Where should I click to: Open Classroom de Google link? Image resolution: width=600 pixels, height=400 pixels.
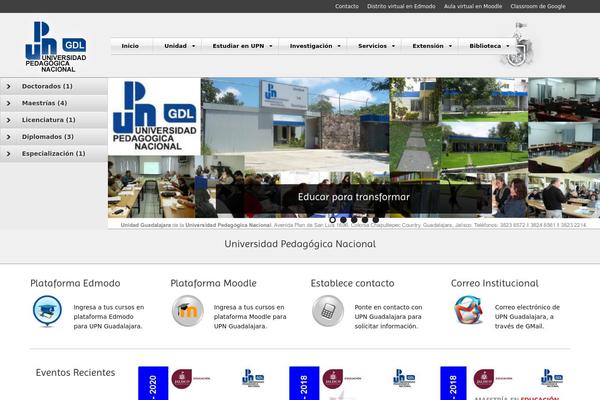538,6
